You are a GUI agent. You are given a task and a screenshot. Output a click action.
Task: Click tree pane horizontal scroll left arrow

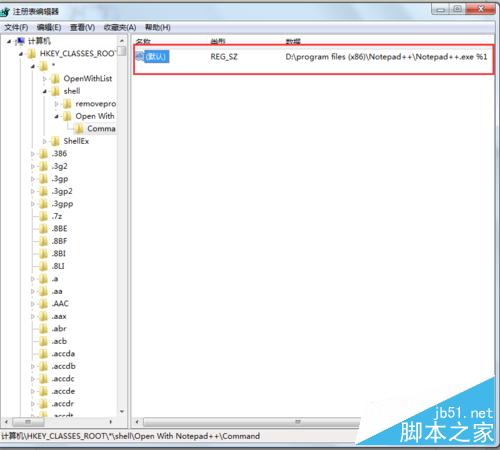(x=6, y=422)
